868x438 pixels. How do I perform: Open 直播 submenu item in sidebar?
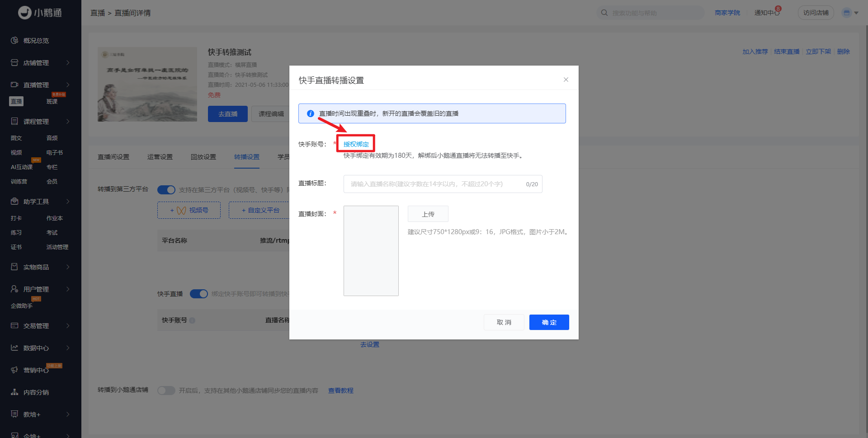tap(16, 101)
